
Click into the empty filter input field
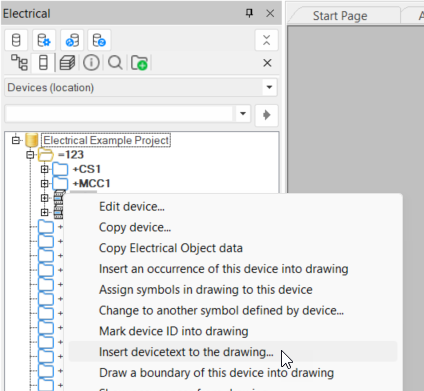point(119,114)
